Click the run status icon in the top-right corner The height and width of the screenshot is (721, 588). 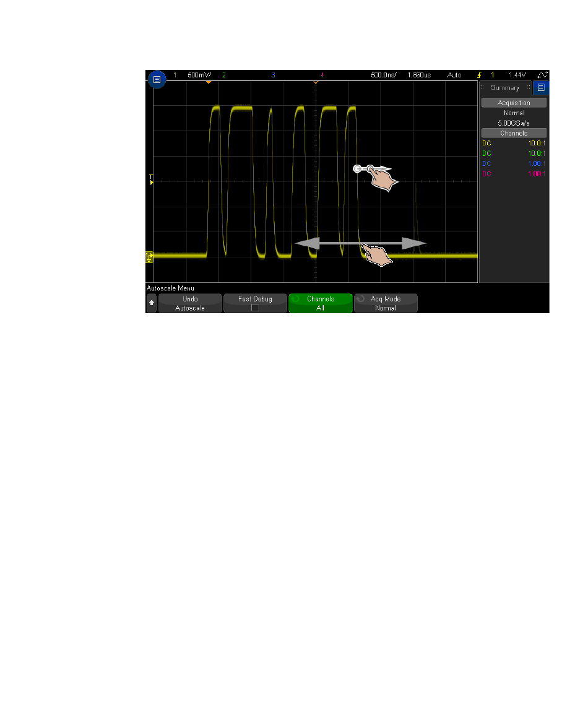[542, 75]
